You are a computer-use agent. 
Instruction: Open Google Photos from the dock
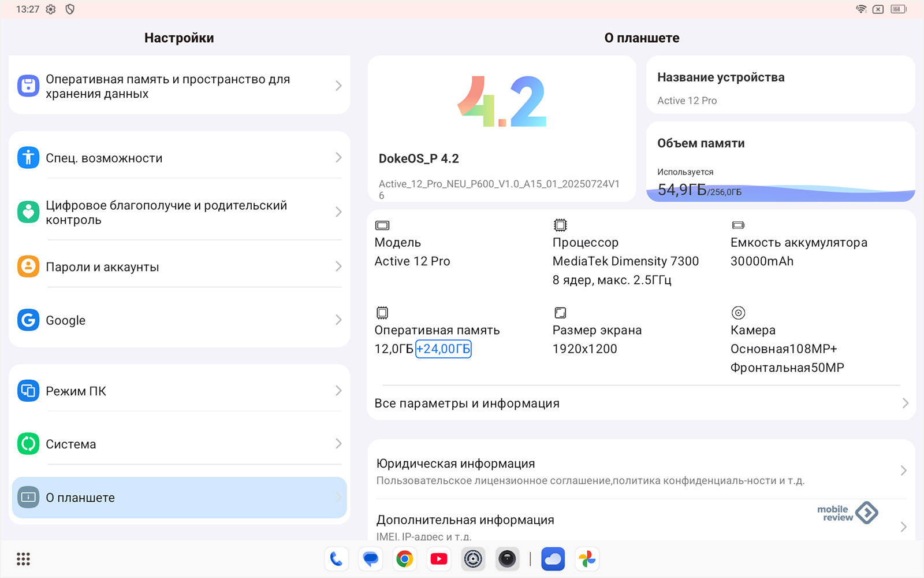587,559
